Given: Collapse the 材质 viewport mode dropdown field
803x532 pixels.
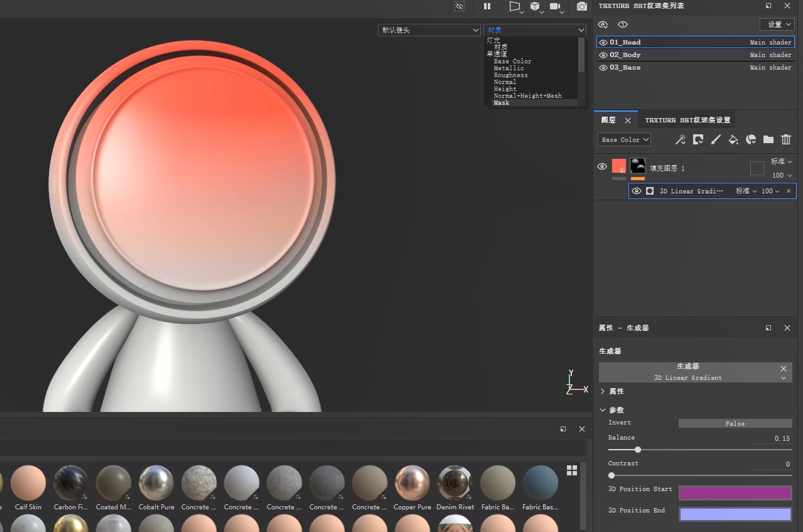Looking at the screenshot, I should (x=535, y=30).
